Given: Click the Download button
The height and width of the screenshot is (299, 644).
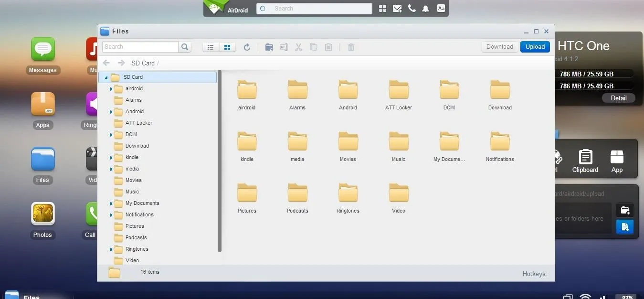Looking at the screenshot, I should [500, 47].
